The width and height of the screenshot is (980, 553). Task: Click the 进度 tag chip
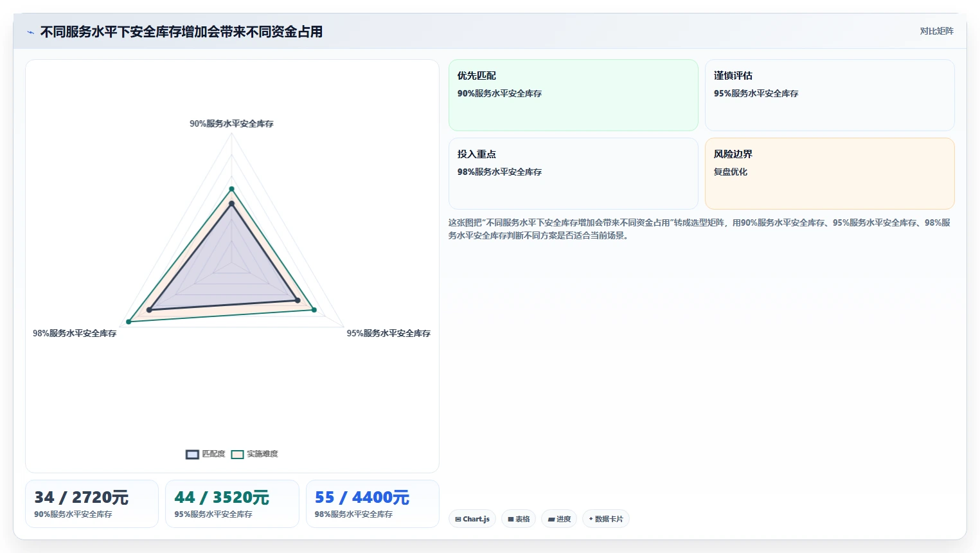tap(559, 519)
